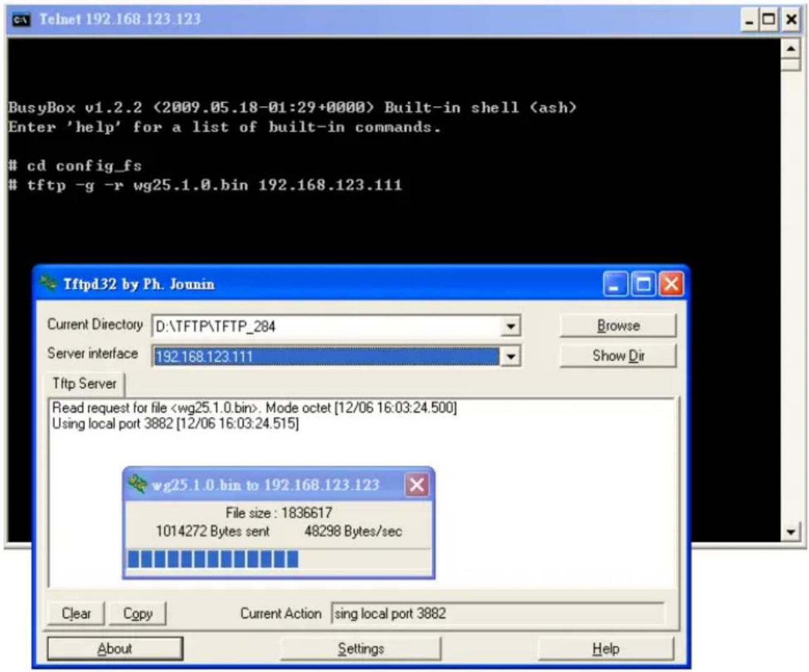Open the Current Directory dropdown arrow
This screenshot has width=809, height=672.
(x=510, y=325)
